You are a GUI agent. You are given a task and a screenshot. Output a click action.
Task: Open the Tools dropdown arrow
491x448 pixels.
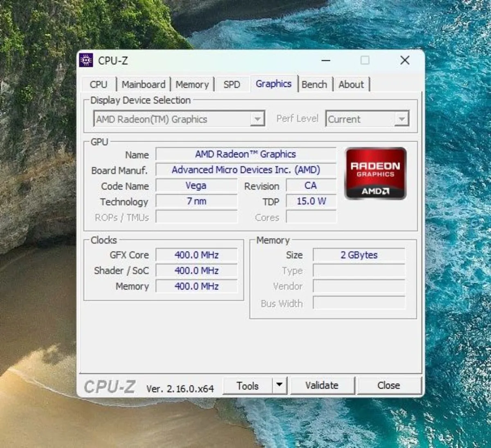pos(279,385)
